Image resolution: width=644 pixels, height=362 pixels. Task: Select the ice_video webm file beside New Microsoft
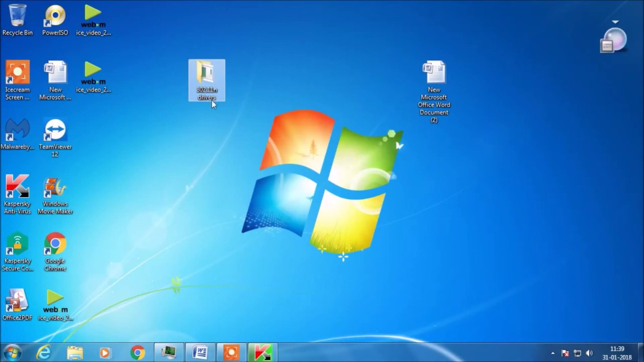coord(93,77)
